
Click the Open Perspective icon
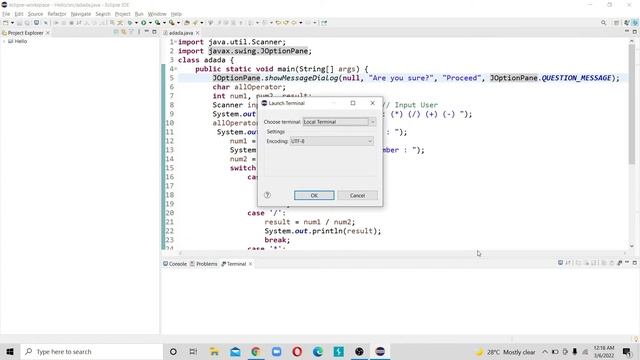pos(617,23)
